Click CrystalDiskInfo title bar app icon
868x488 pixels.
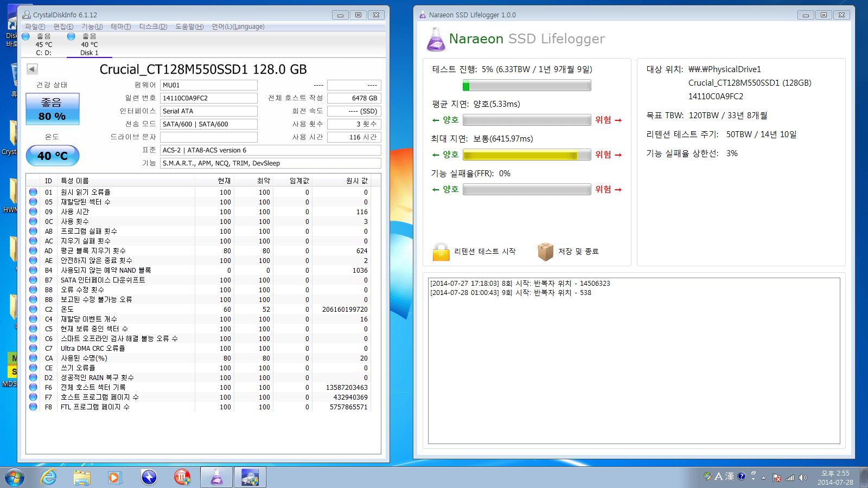point(27,15)
